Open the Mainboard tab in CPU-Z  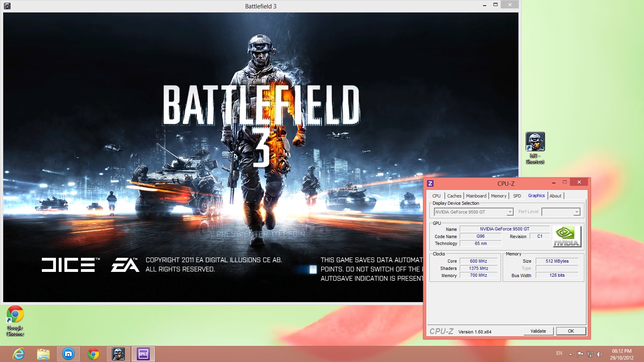pyautogui.click(x=476, y=196)
